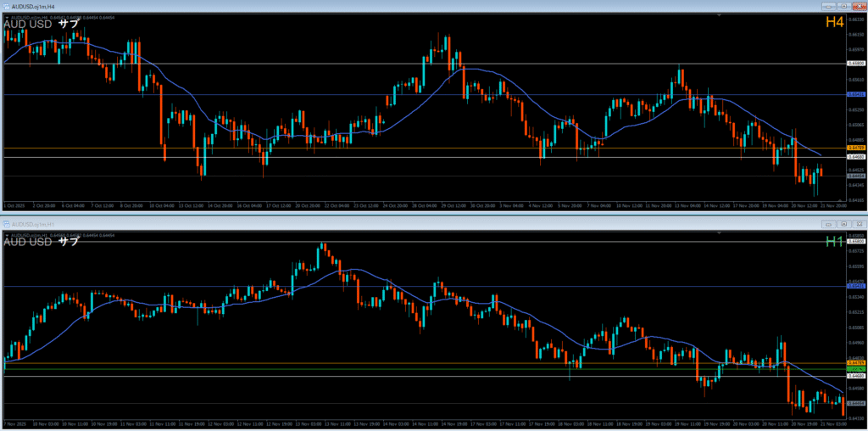Select the blue horizontal line in H1 chart
Screen dimensions: 868x431
pos(424,286)
